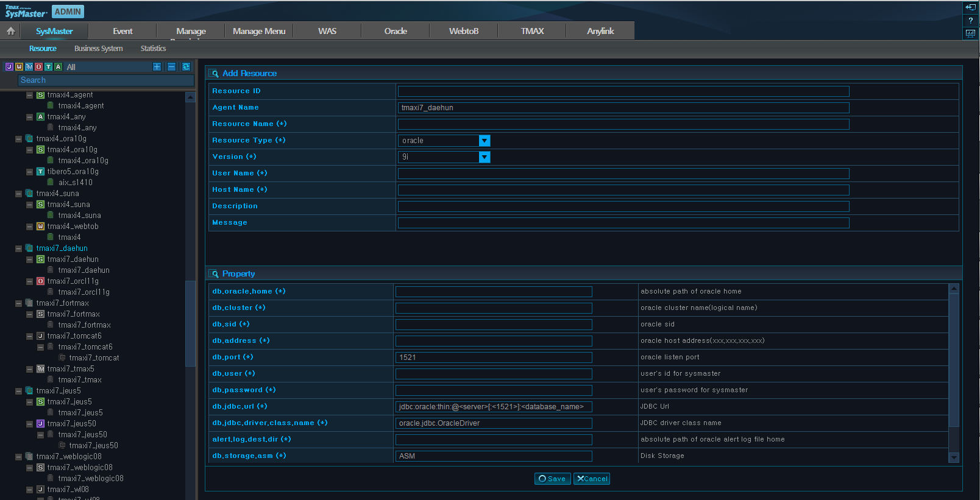Expand all tree nodes with plus icon
The width and height of the screenshot is (980, 500).
point(157,67)
